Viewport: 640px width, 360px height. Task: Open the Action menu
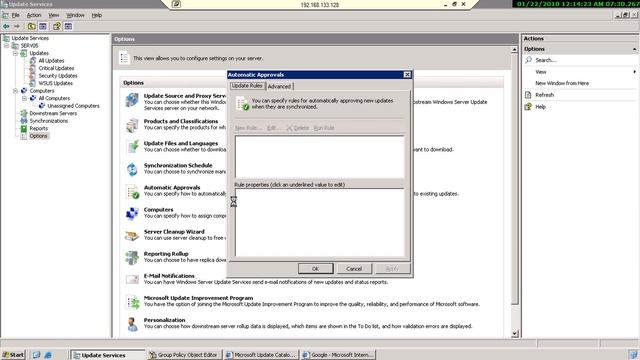[x=34, y=15]
